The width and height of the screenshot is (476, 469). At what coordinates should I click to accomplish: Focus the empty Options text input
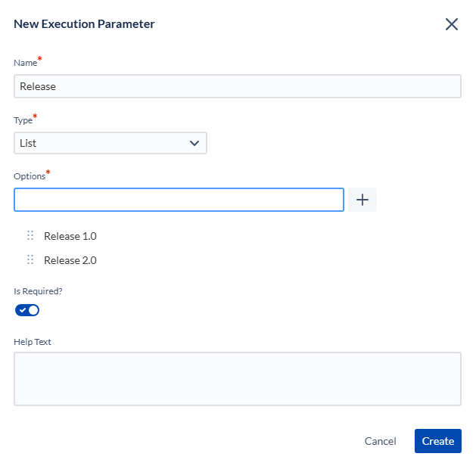[179, 200]
